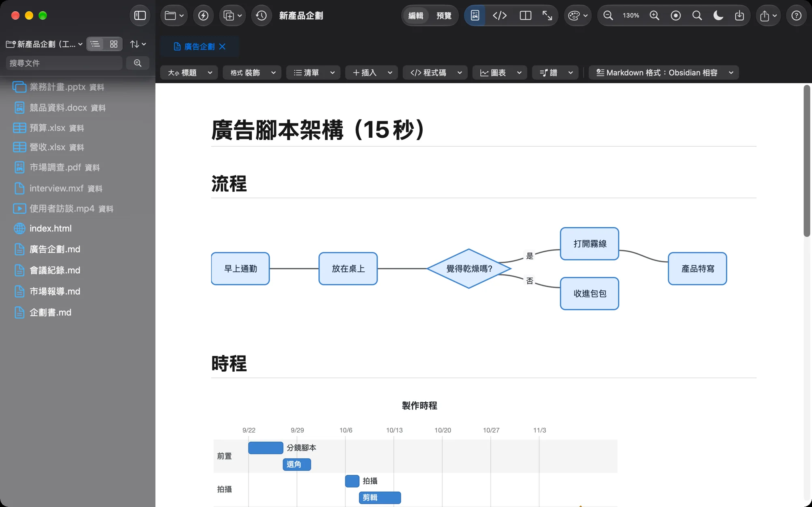The image size is (812, 507).
Task: Open the 大小 標題 heading menu
Action: pyautogui.click(x=189, y=73)
